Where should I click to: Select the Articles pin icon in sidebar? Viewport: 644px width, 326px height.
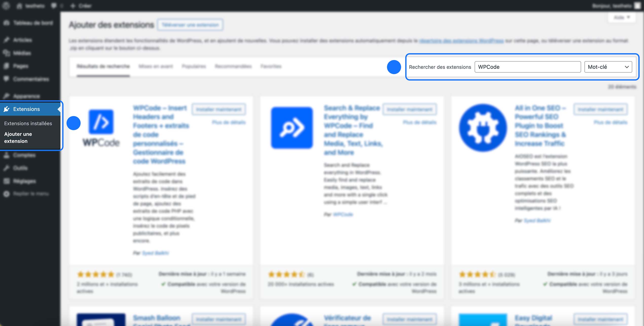click(x=7, y=40)
